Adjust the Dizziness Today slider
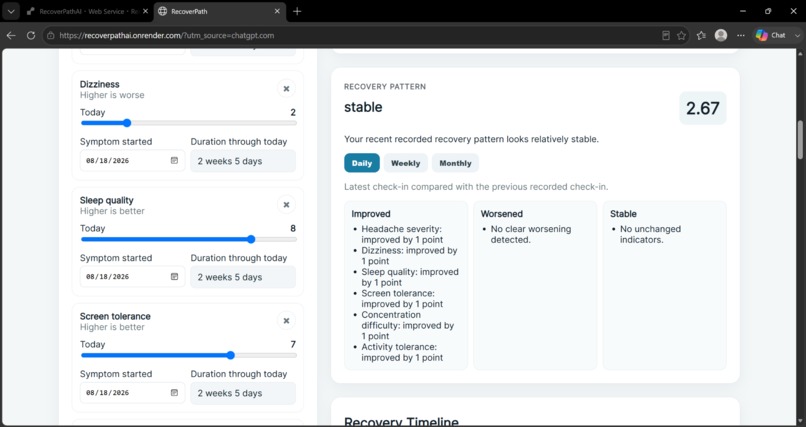This screenshot has height=427, width=806. [189, 123]
